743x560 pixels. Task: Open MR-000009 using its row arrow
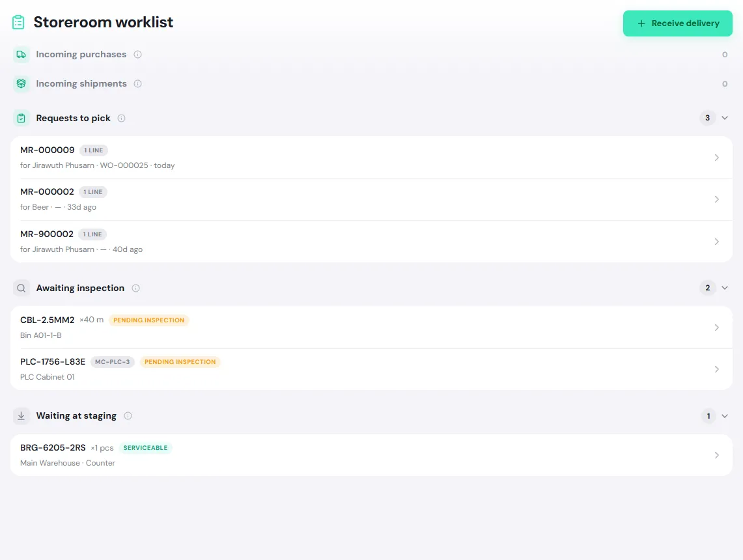coord(716,158)
